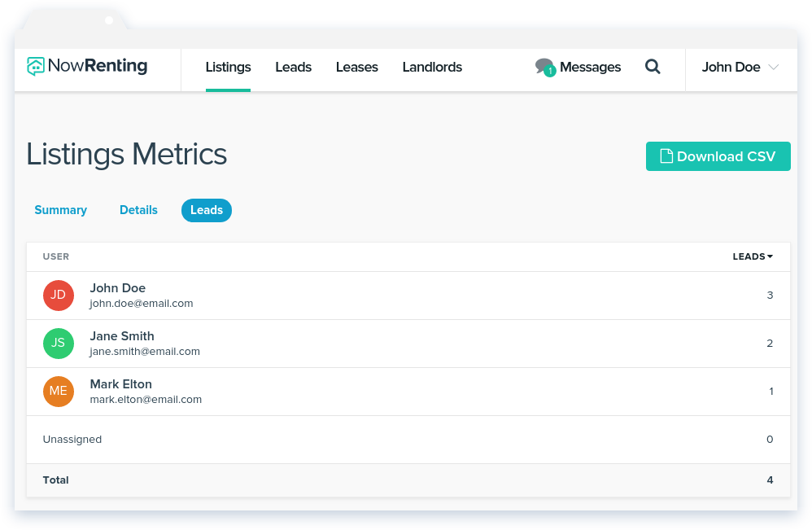
Task: Click Mark Elton's lead count 1
Action: pyautogui.click(x=771, y=392)
